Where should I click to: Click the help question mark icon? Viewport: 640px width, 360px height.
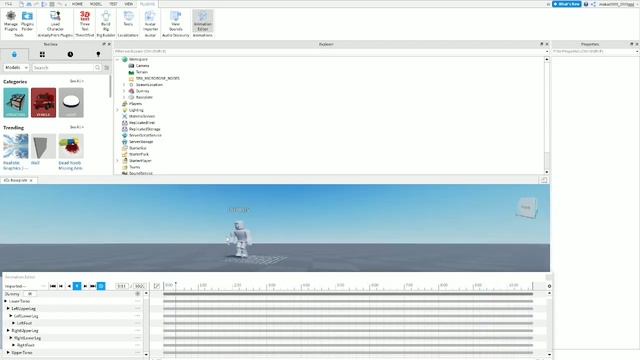[x=586, y=4]
